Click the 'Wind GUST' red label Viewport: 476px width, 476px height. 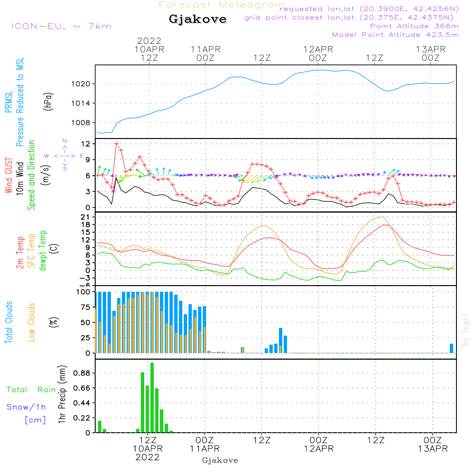(9, 176)
